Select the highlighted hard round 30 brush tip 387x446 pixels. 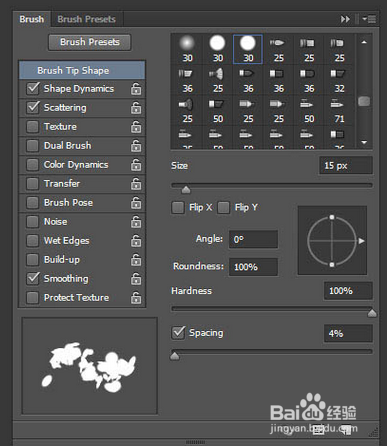pyautogui.click(x=248, y=49)
